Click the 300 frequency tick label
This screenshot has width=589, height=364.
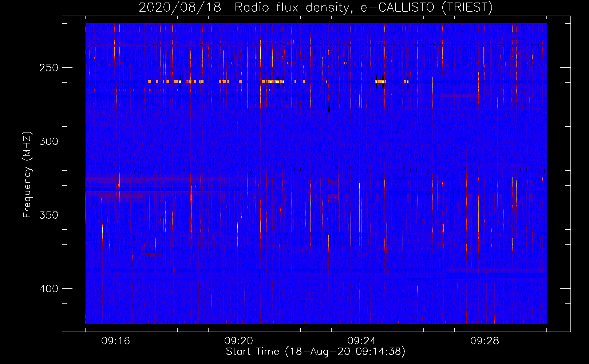pos(49,141)
